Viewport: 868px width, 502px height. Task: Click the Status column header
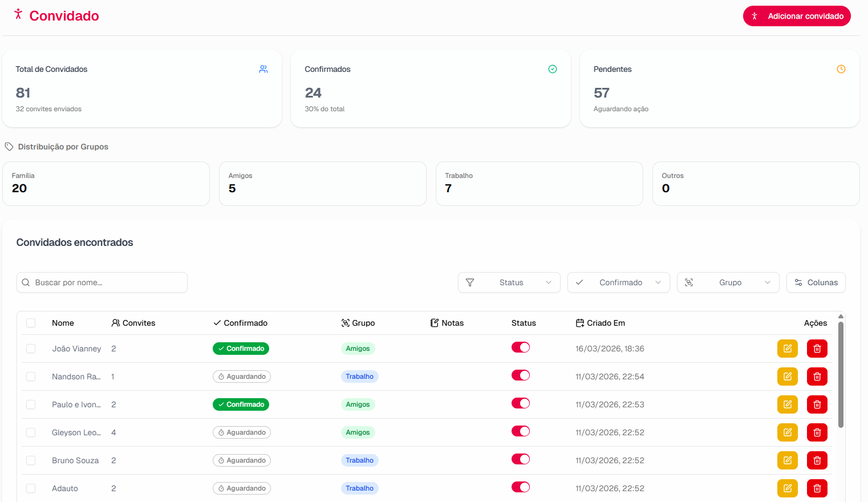point(524,323)
